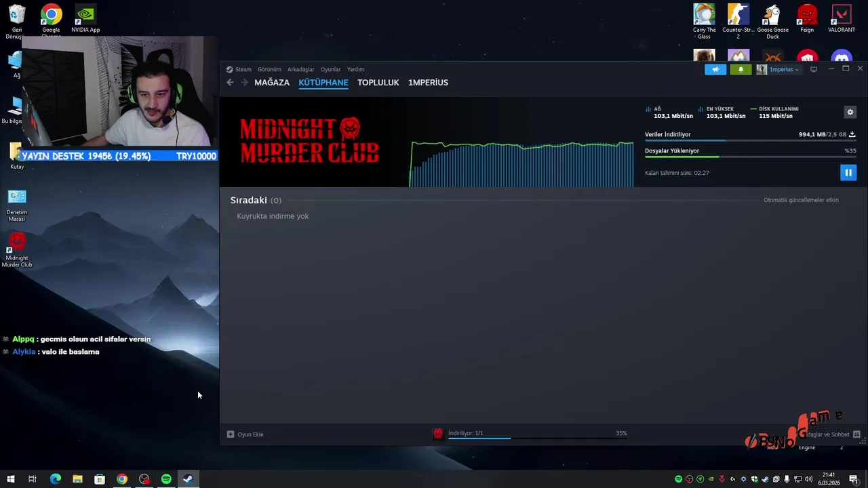The image size is (868, 488).
Task: Open the KÜTÜPHANE tab
Action: pyautogui.click(x=323, y=82)
